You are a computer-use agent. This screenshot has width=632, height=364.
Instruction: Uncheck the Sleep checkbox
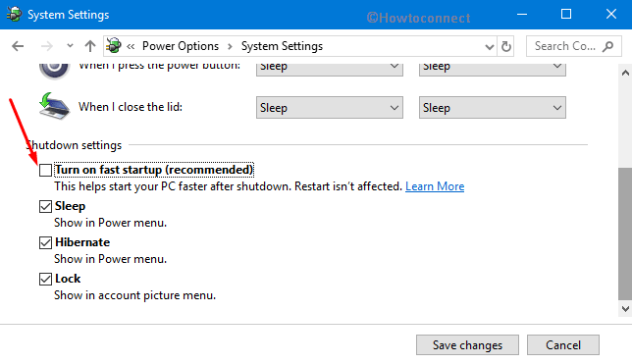tap(45, 206)
